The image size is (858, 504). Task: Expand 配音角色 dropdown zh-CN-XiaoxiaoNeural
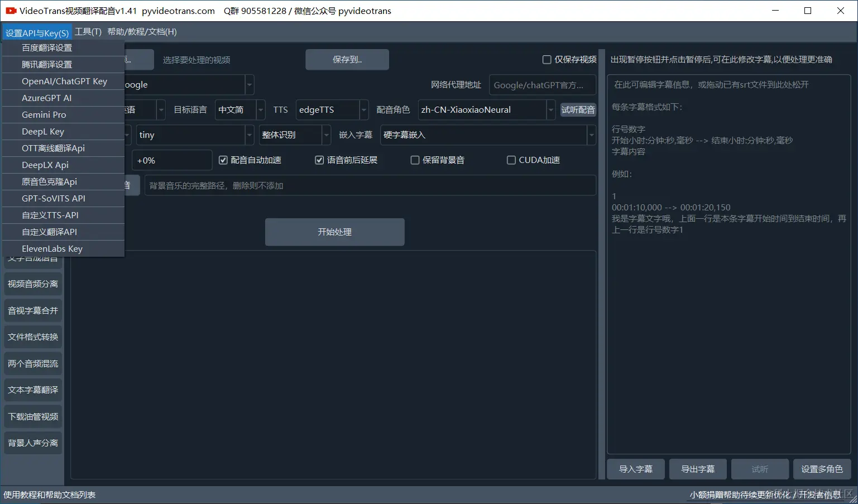[486, 110]
